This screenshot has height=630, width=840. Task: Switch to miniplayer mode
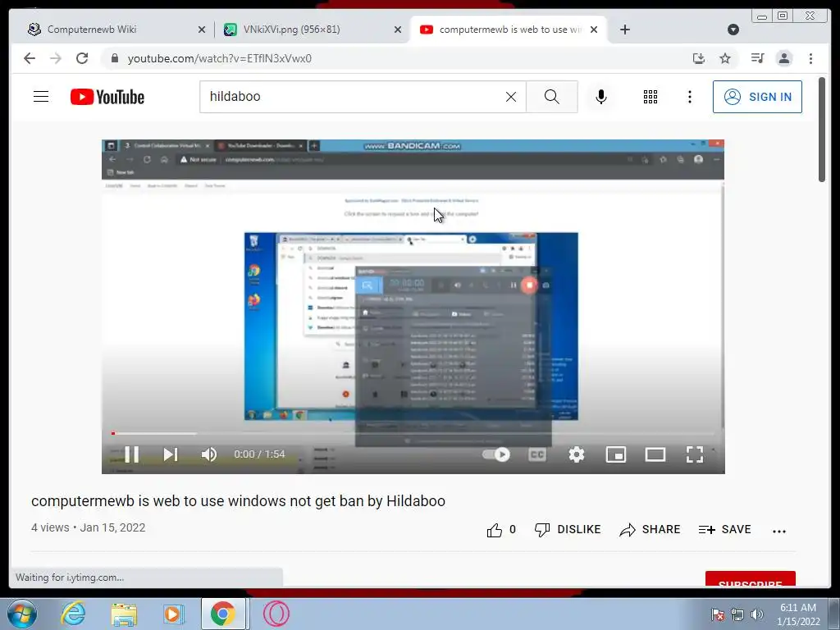(615, 454)
